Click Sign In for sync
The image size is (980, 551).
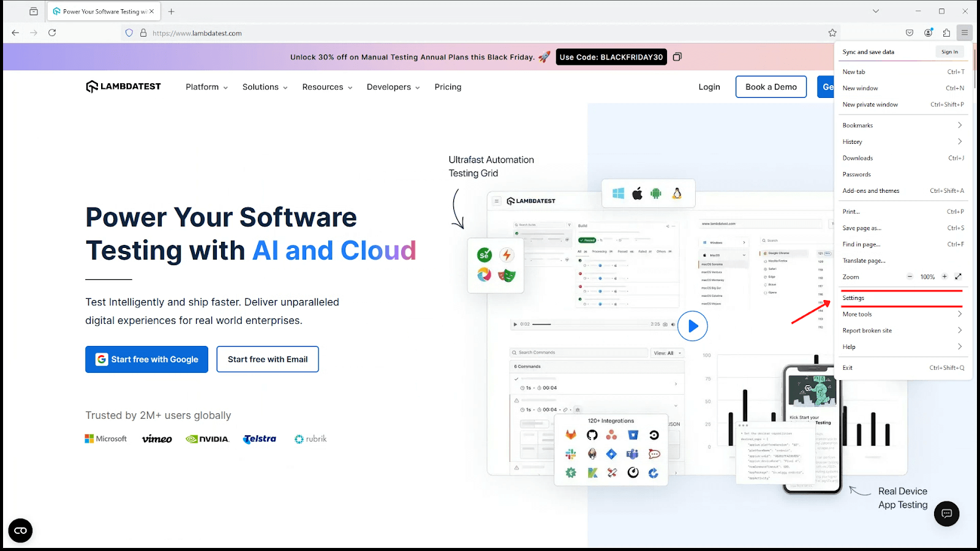(949, 52)
